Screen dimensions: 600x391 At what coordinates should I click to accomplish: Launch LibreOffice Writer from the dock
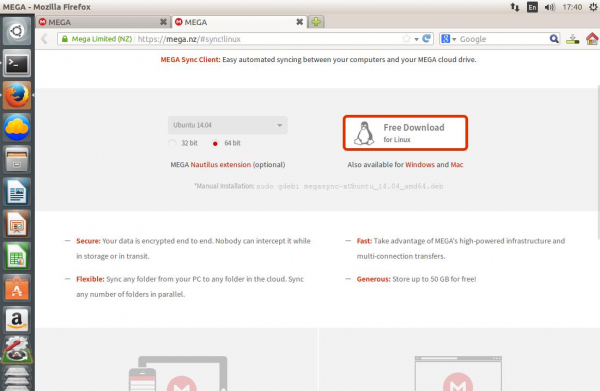pos(17,192)
